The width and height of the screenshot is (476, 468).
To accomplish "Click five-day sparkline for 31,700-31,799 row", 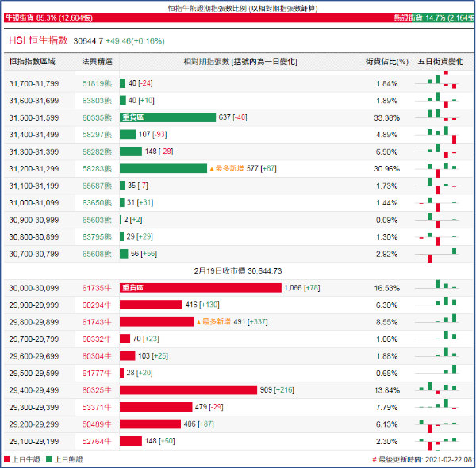I will tap(438, 80).
